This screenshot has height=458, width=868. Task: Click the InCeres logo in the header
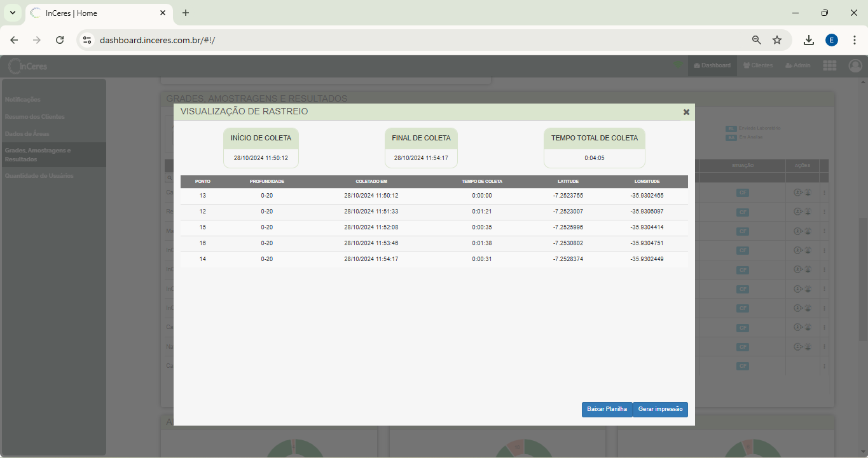click(28, 66)
